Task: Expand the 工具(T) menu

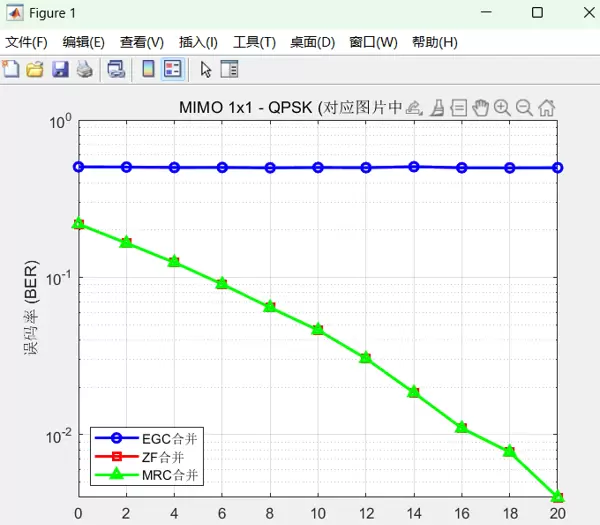Action: click(x=254, y=42)
